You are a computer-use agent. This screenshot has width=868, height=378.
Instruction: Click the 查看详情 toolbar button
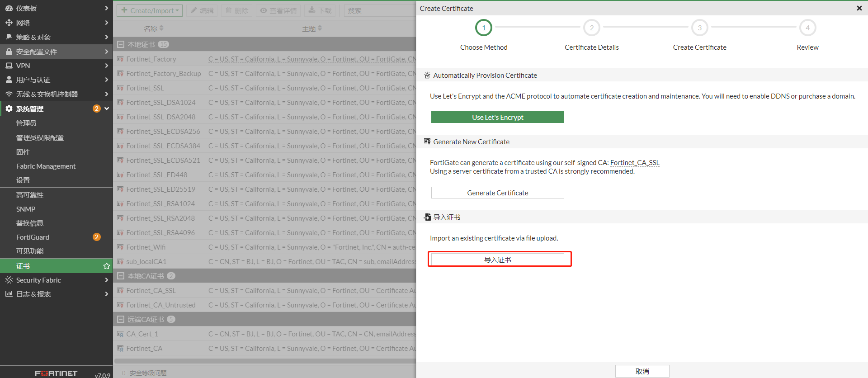(278, 10)
